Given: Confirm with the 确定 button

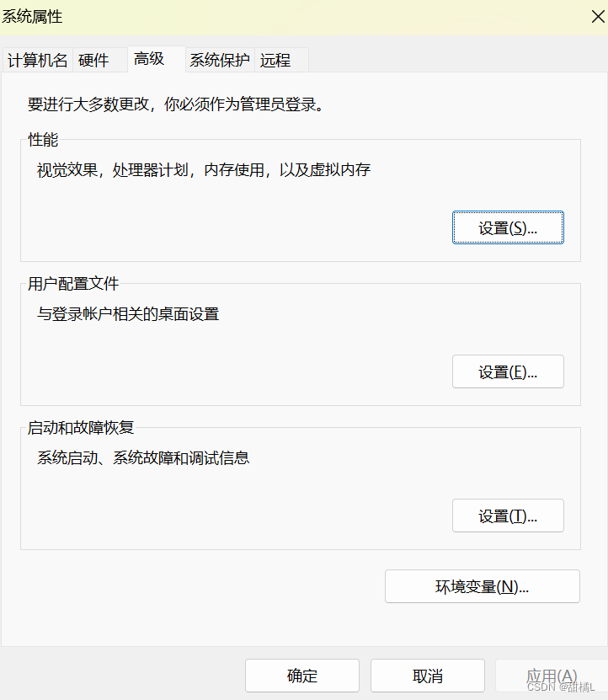Looking at the screenshot, I should [x=302, y=676].
